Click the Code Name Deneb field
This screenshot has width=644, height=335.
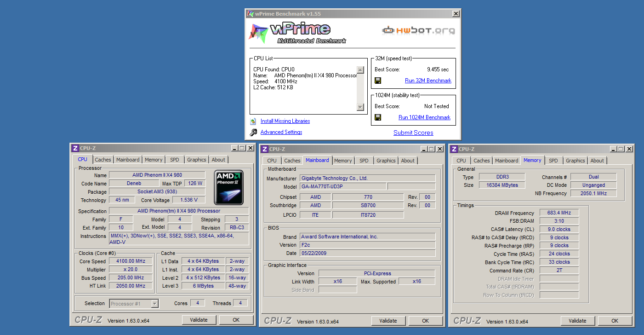pyautogui.click(x=134, y=183)
